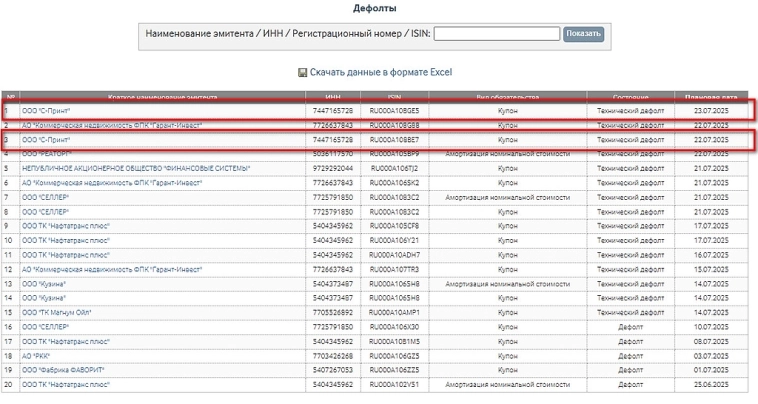
Task: Open ООО "С-Принт" in row 1
Action: click(46, 110)
